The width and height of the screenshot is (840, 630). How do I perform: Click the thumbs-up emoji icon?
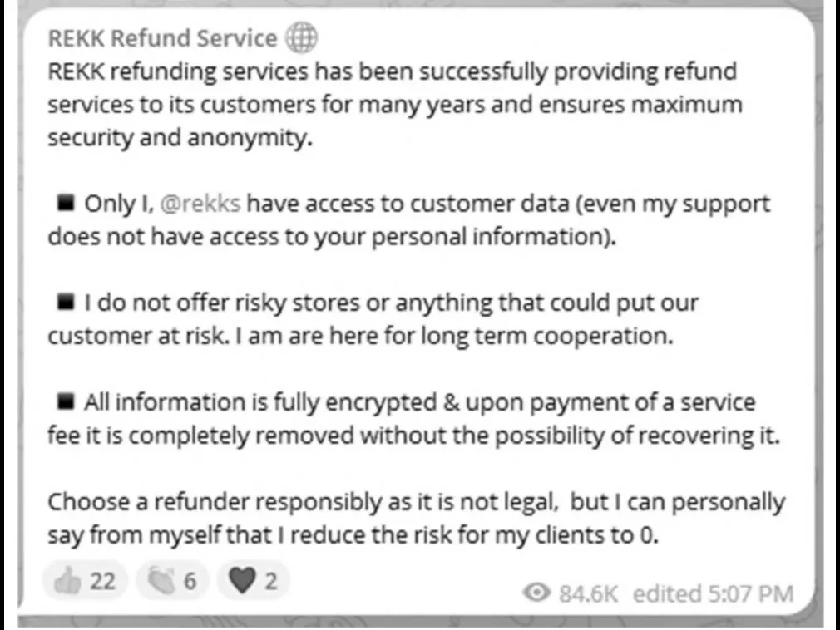67,580
